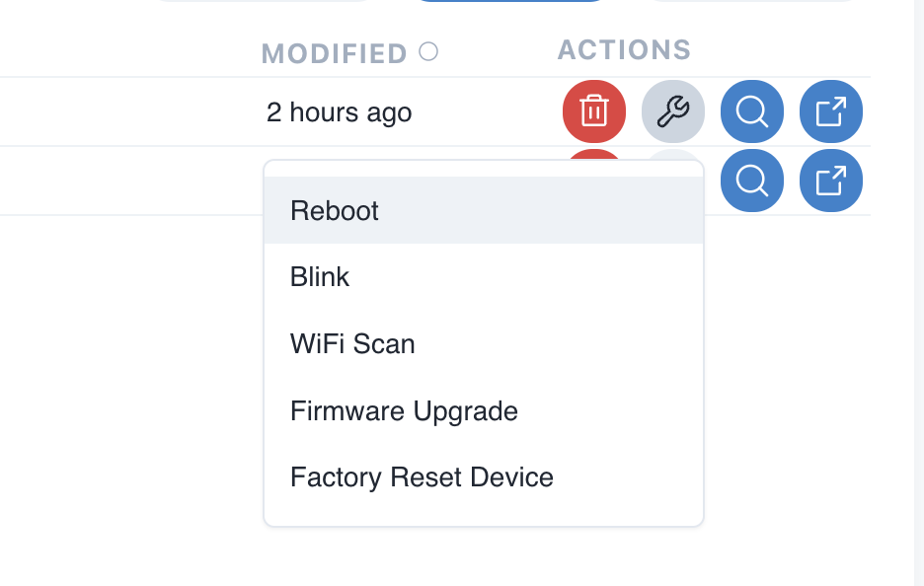The height and width of the screenshot is (586, 924).
Task: Click the partially hidden wrench icon in the second row
Action: coord(672,155)
